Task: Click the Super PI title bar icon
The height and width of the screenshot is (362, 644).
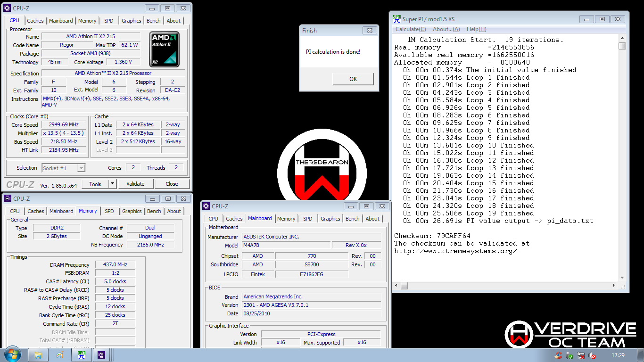Action: (397, 19)
